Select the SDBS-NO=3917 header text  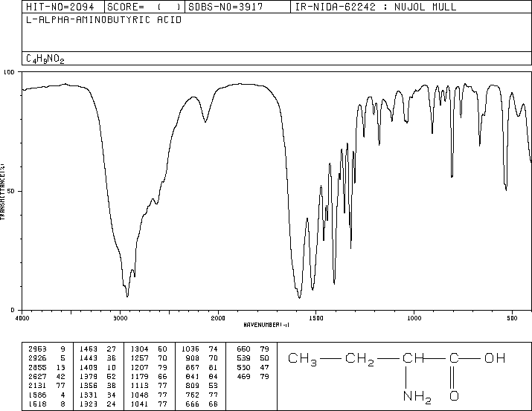click(225, 7)
